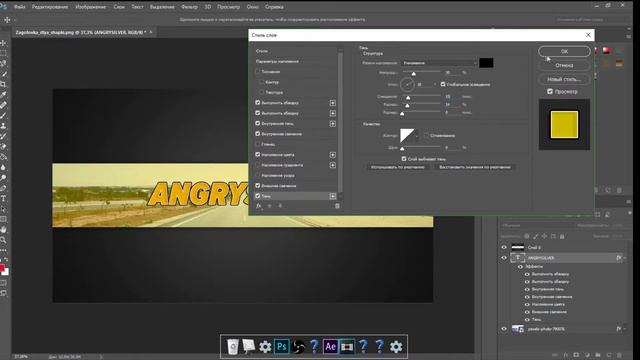The image size is (640, 360).
Task: Open the Файл menu
Action: coord(19,7)
